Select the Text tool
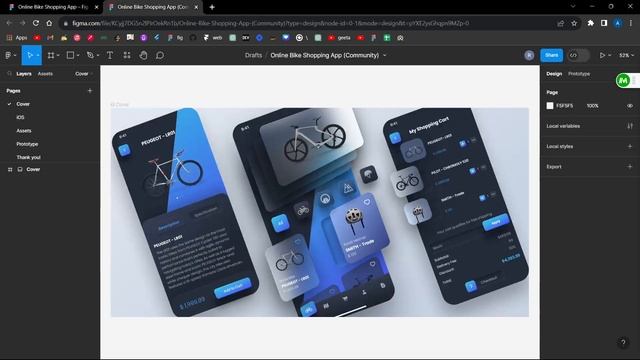640x360 pixels. pos(110,55)
